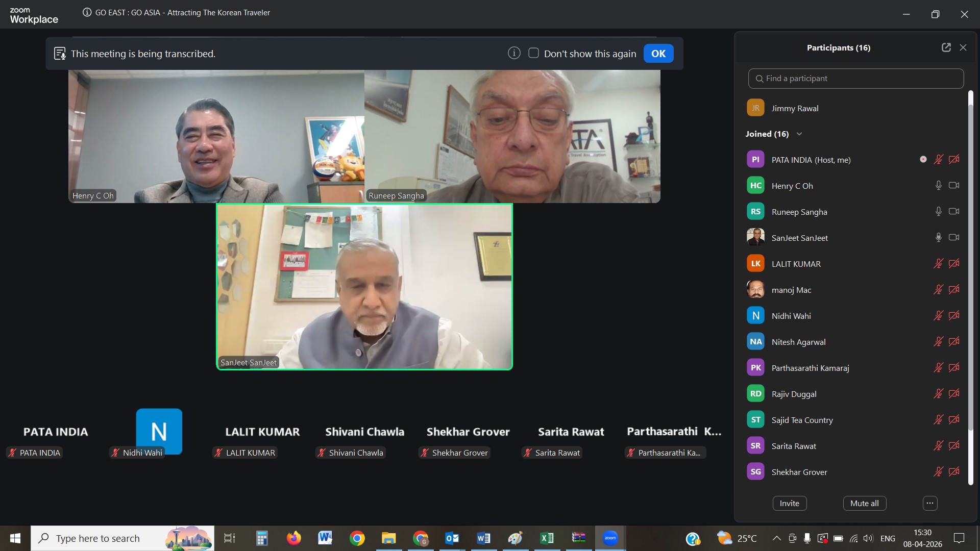Dismiss the transcription banner with OK
980x551 pixels.
pyautogui.click(x=658, y=53)
